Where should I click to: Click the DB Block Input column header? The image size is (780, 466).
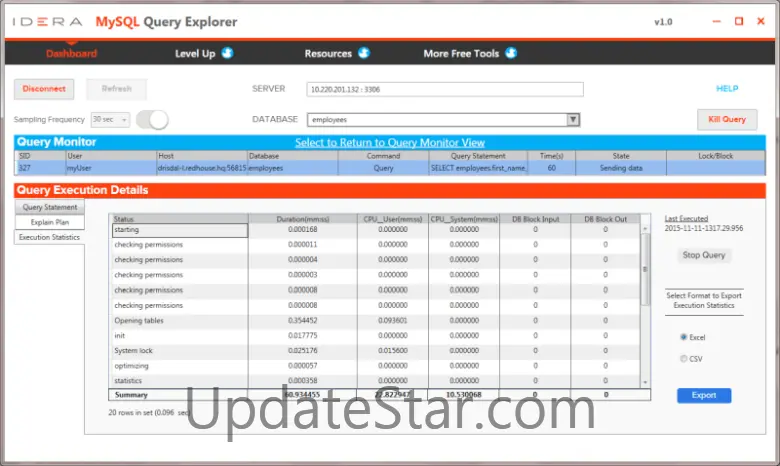click(x=535, y=219)
